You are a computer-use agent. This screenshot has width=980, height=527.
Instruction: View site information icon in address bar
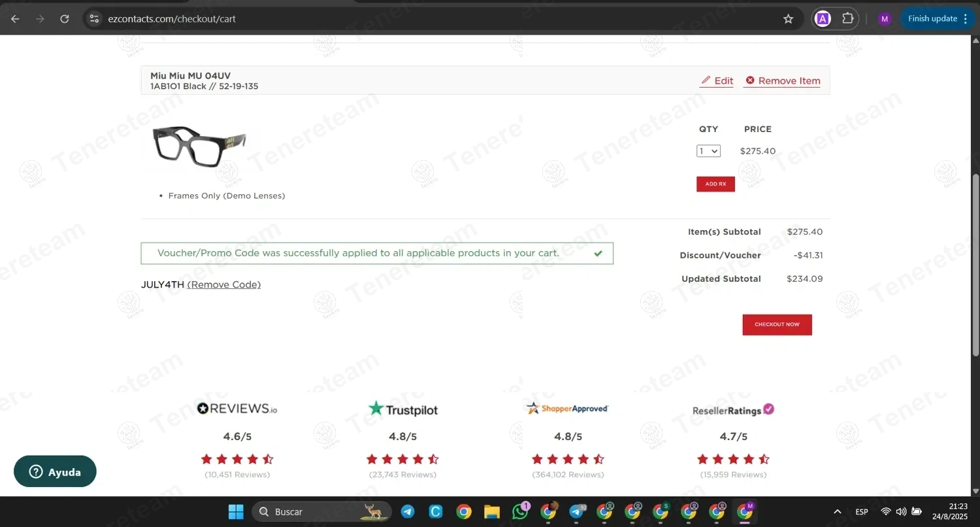94,19
